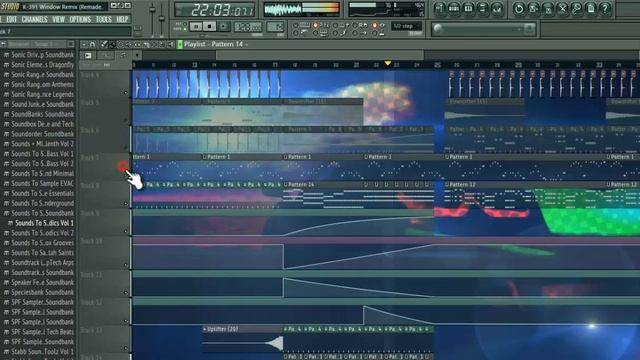Image resolution: width=640 pixels, height=360 pixels.
Task: Select the pencil Draw tool in Playlist toolbar
Action: (104, 44)
